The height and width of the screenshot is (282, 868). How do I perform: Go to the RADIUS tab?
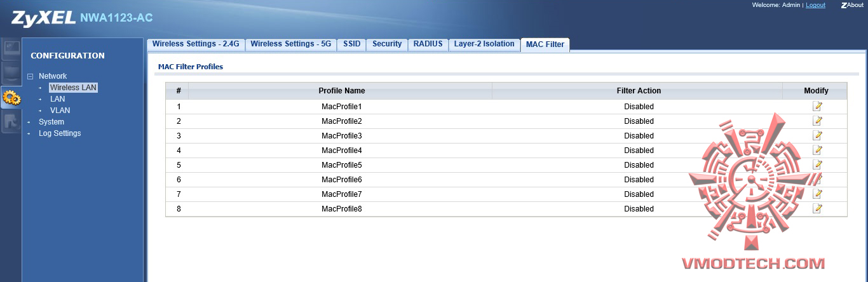[x=428, y=44]
